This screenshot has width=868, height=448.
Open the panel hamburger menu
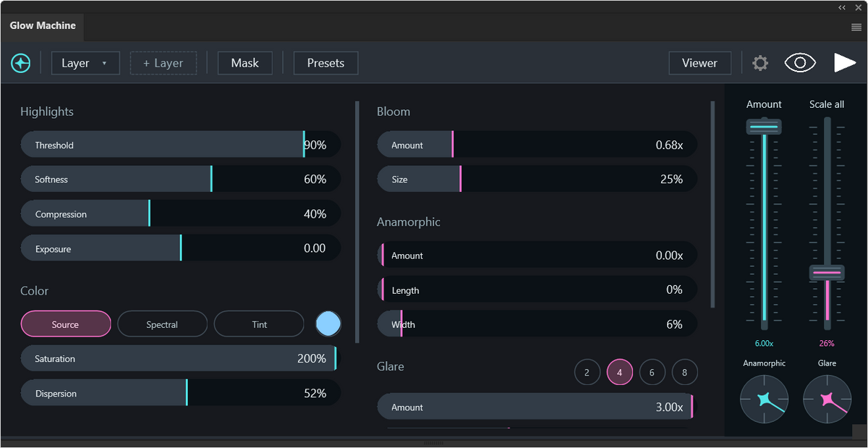[x=856, y=27]
